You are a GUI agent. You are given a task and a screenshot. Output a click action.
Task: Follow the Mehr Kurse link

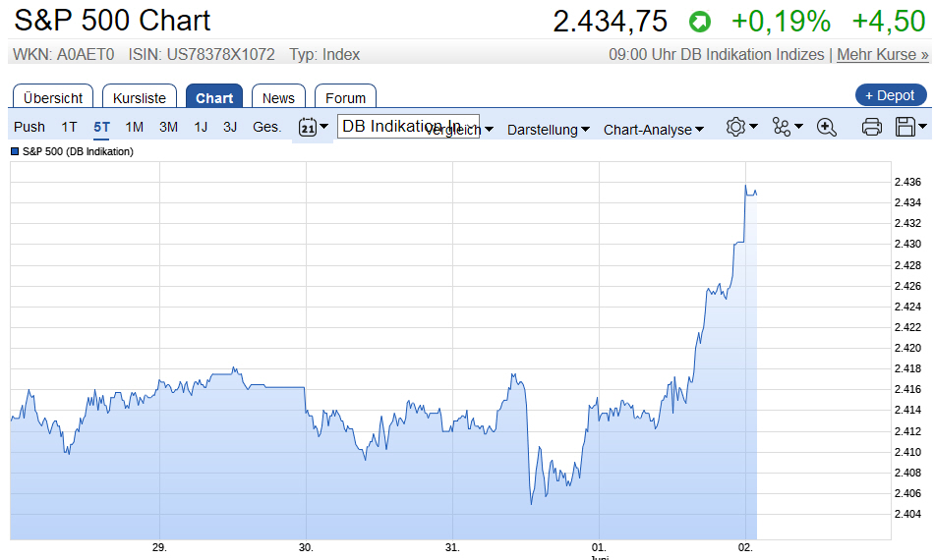tap(882, 55)
